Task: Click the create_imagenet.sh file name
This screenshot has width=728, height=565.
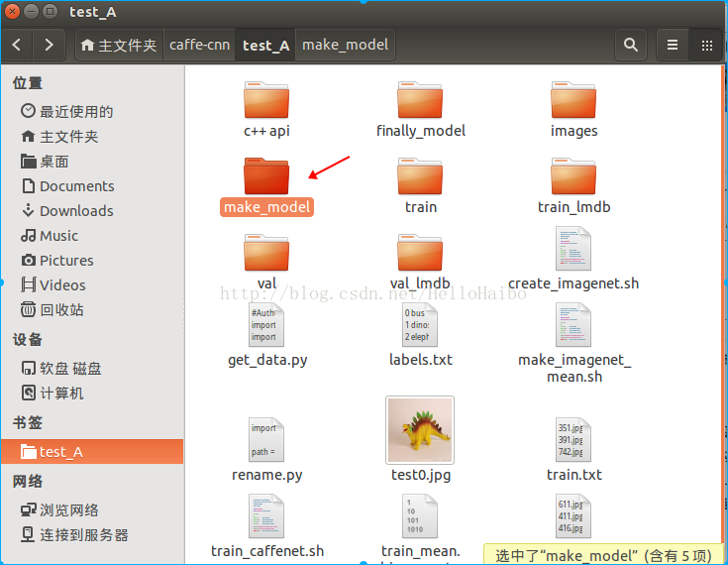Action: click(573, 283)
